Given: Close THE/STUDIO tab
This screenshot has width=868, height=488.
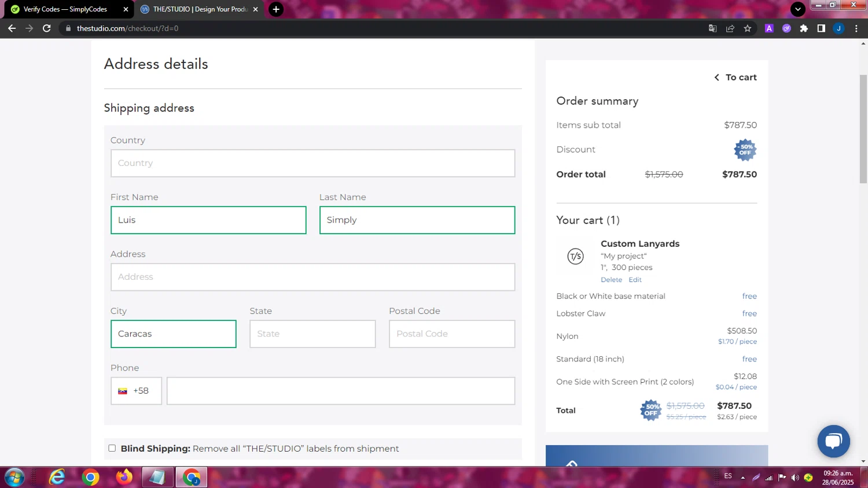Looking at the screenshot, I should pos(256,9).
